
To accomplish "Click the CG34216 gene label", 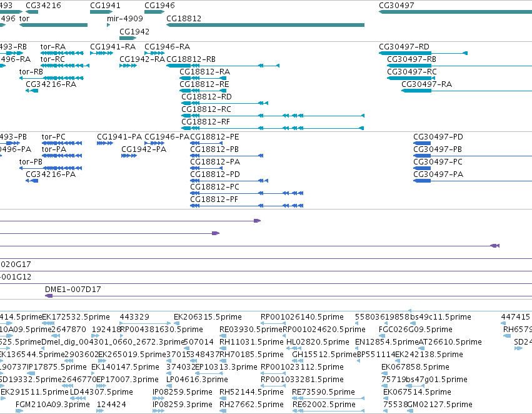I will coord(43,6).
